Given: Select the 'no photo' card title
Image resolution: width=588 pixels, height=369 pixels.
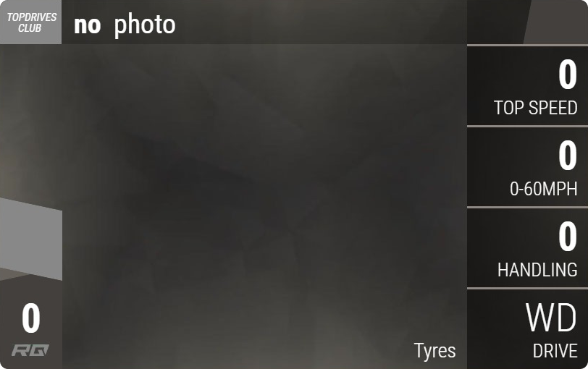Looking at the screenshot, I should (x=125, y=25).
